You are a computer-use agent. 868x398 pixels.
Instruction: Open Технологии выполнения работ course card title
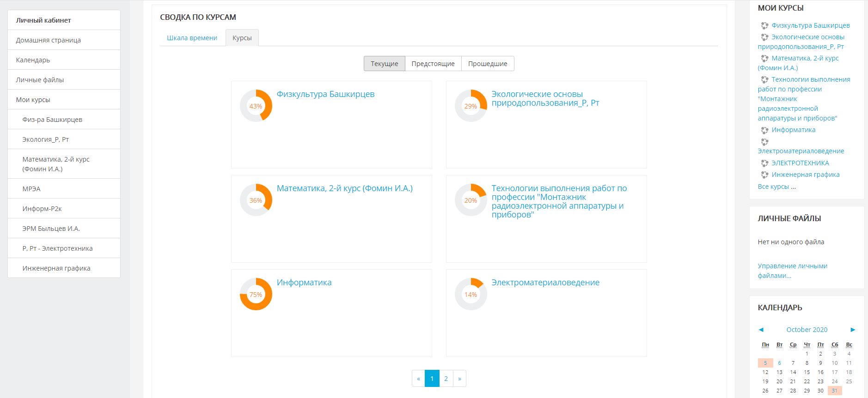pyautogui.click(x=559, y=201)
